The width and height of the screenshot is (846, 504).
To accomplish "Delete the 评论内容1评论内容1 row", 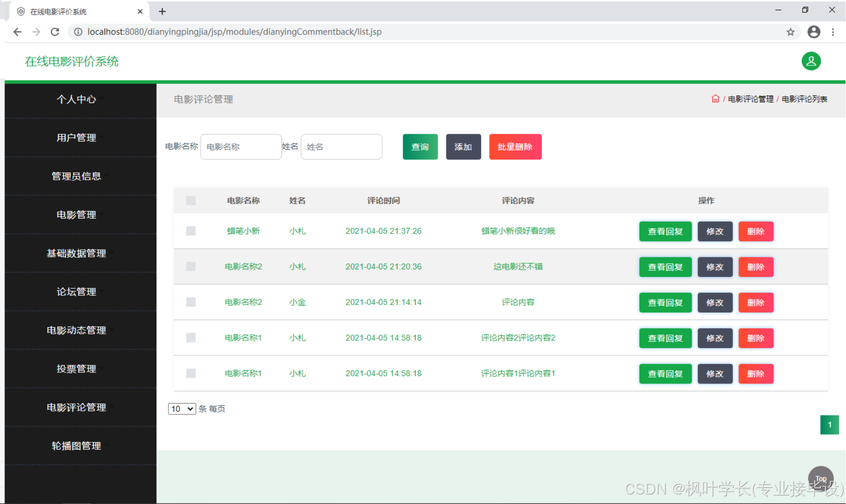I will pyautogui.click(x=756, y=374).
